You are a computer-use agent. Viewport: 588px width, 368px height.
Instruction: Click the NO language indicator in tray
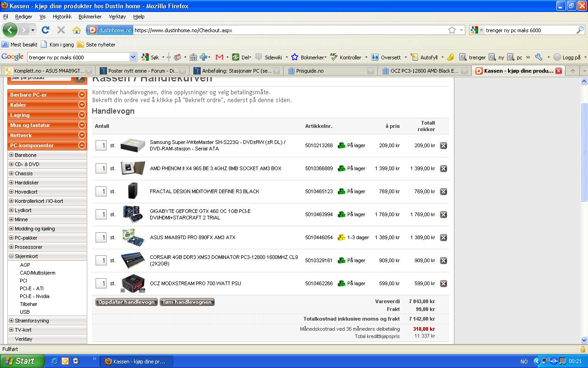click(524, 362)
